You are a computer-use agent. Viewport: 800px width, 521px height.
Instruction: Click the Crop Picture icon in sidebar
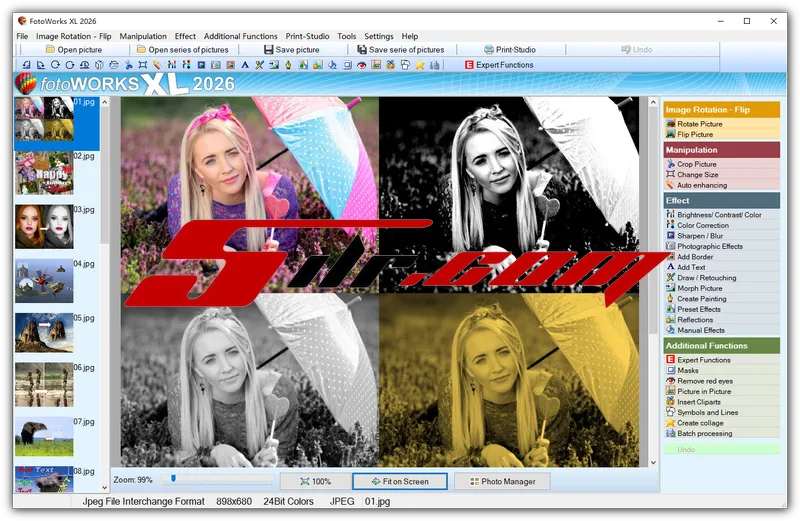(671, 164)
